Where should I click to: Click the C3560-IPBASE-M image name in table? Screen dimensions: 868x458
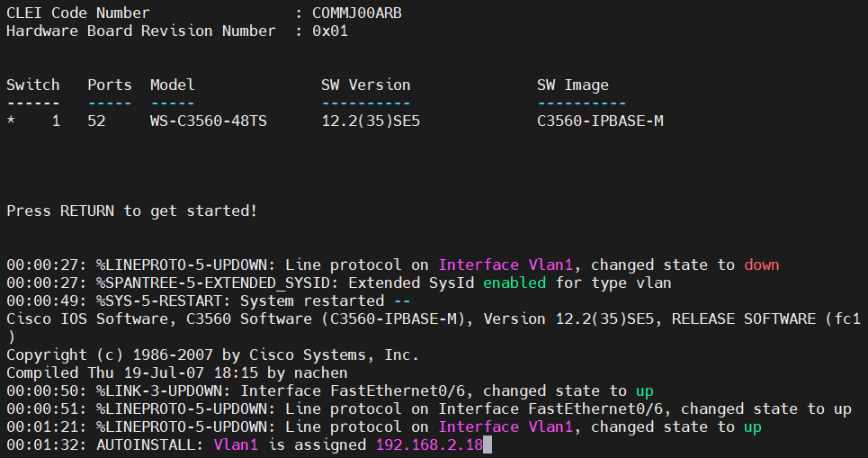pos(599,121)
